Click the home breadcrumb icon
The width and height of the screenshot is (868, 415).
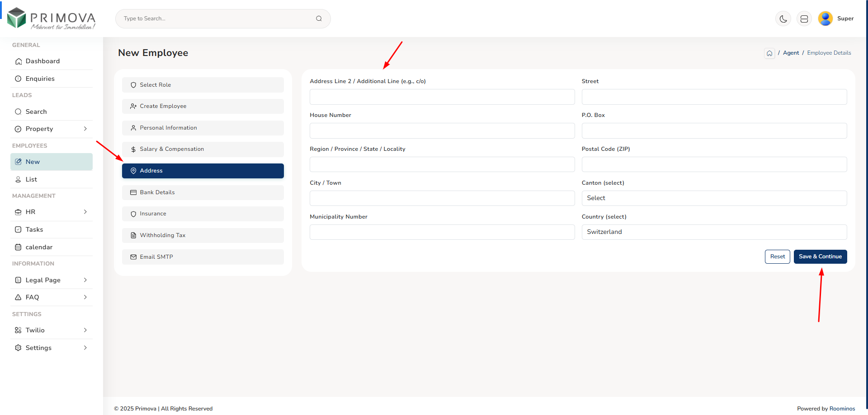point(769,53)
